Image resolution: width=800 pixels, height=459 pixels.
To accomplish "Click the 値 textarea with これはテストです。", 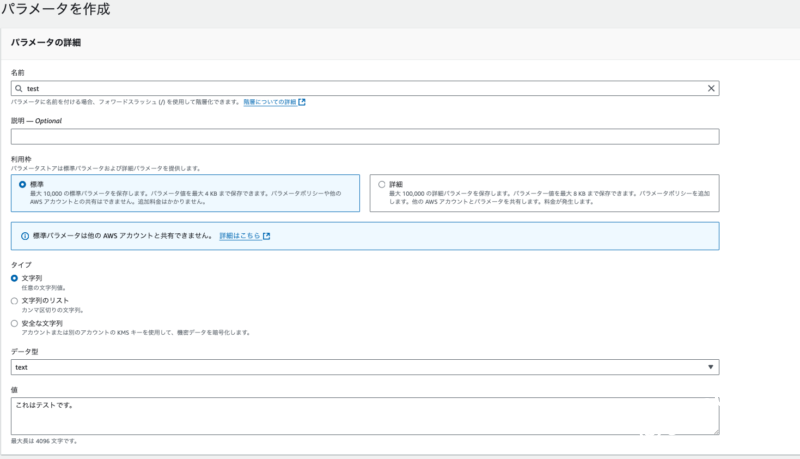I will click(x=360, y=416).
